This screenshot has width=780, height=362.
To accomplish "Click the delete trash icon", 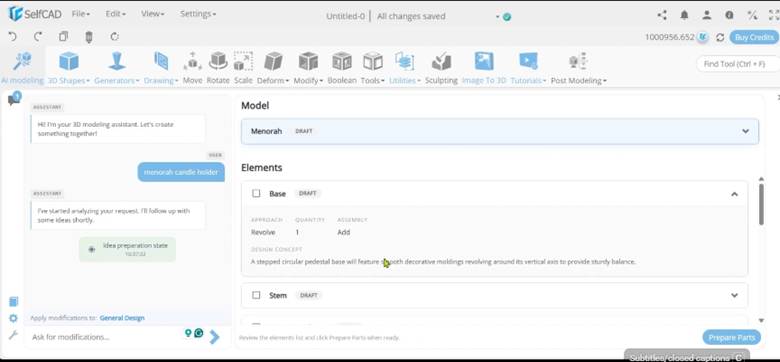I will (x=89, y=37).
